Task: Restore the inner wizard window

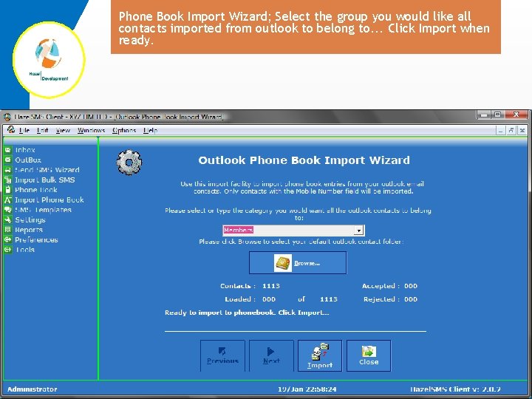Action: [x=511, y=130]
